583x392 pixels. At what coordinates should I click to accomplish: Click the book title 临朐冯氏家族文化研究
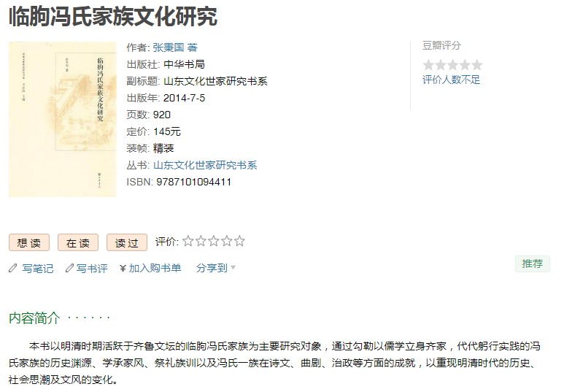[x=113, y=16]
